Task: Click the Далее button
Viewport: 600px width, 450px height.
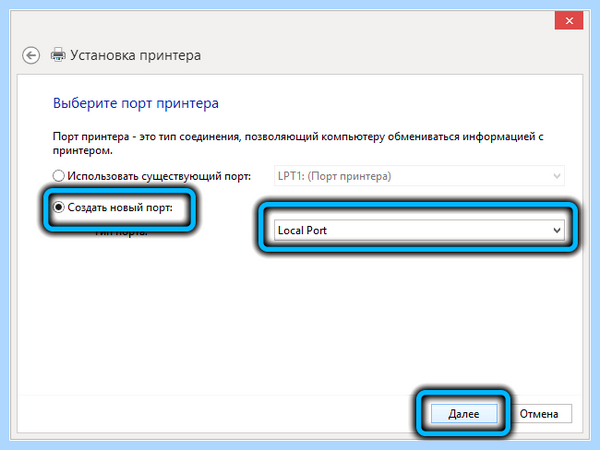Action: [x=464, y=414]
